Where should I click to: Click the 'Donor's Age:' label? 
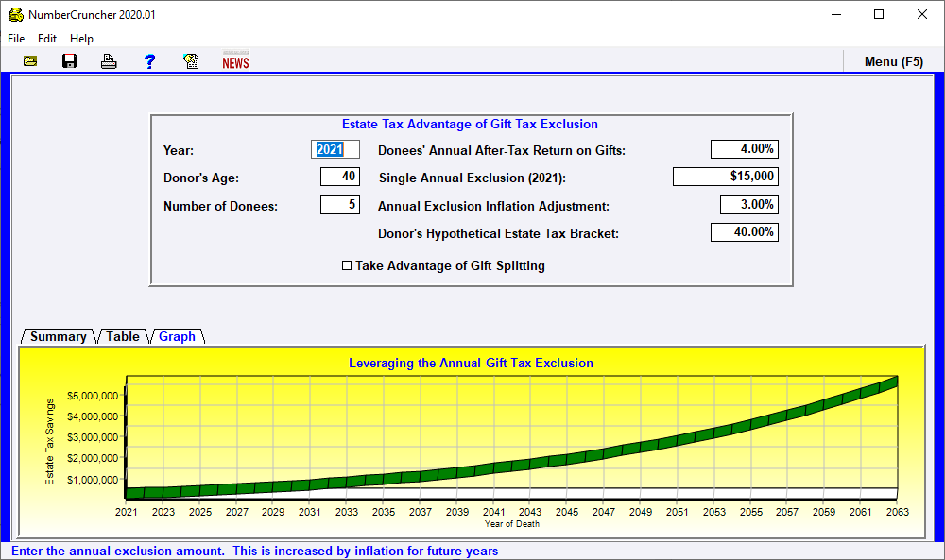(201, 178)
